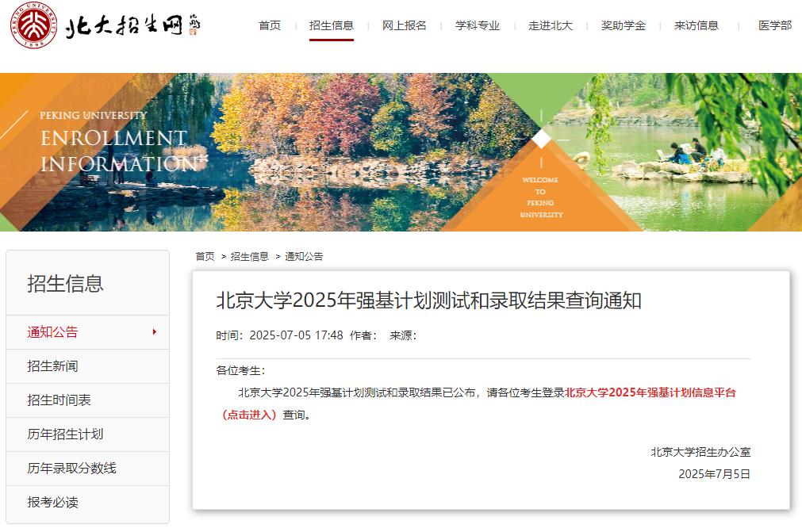802x532 pixels.
Task: View 历年录取分数线 from the sidebar
Action: pos(72,469)
